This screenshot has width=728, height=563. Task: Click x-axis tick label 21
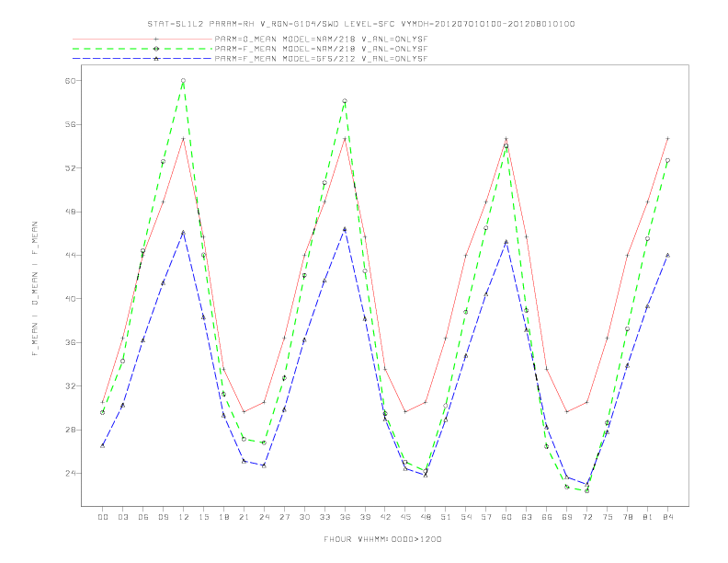tap(244, 517)
